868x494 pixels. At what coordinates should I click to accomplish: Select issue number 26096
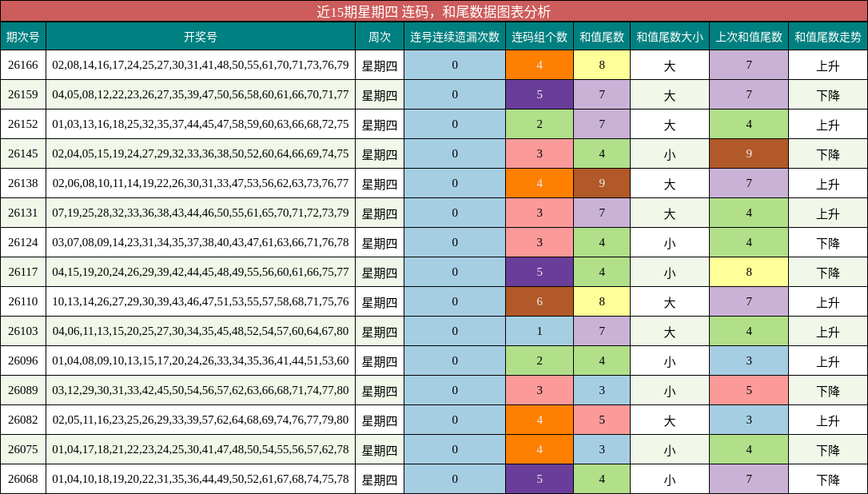[x=22, y=361]
